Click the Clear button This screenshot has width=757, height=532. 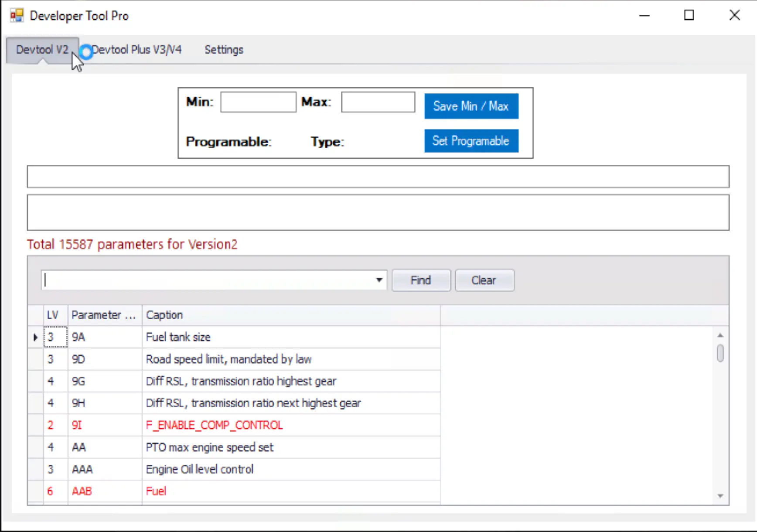[484, 280]
